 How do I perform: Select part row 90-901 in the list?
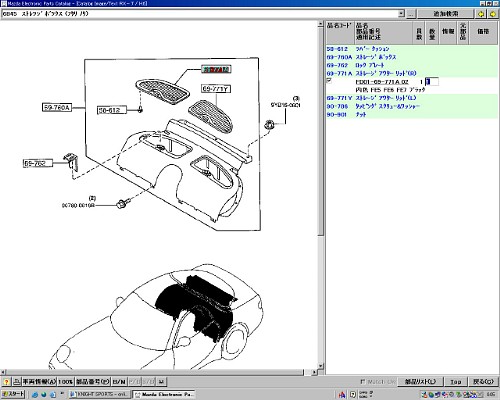411,114
